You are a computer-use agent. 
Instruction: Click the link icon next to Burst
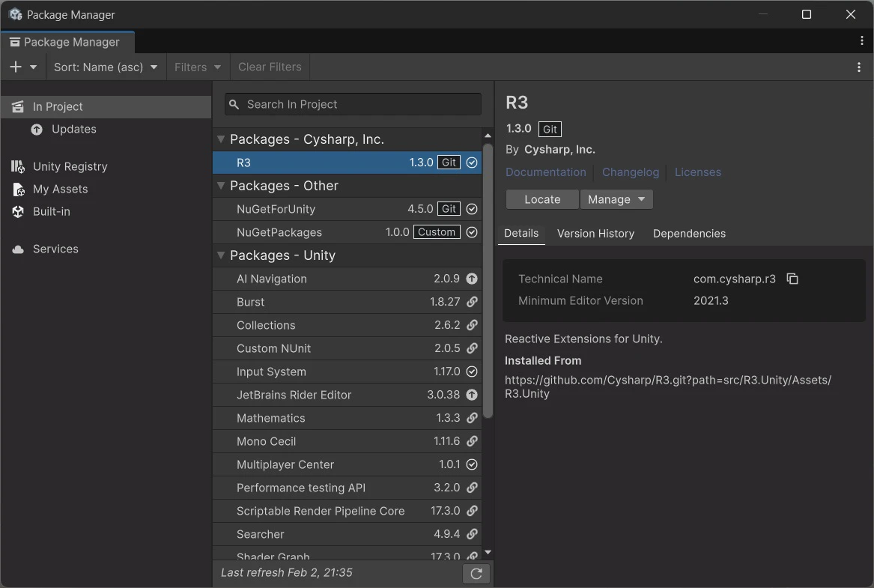pyautogui.click(x=472, y=302)
